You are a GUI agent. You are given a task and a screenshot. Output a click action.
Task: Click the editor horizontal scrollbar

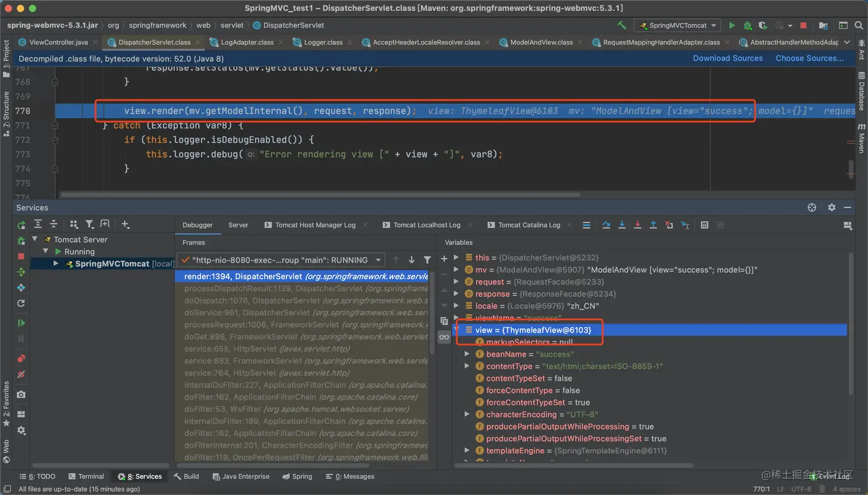pyautogui.click(x=321, y=195)
